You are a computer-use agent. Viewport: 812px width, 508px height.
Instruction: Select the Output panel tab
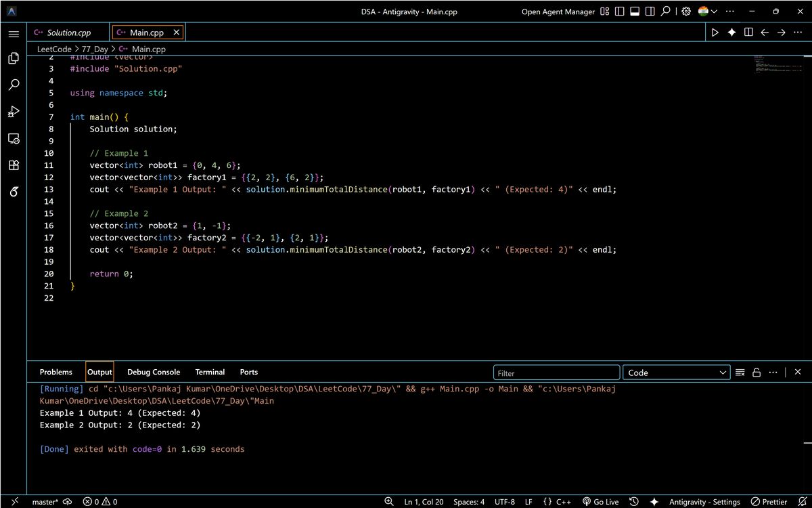point(99,373)
